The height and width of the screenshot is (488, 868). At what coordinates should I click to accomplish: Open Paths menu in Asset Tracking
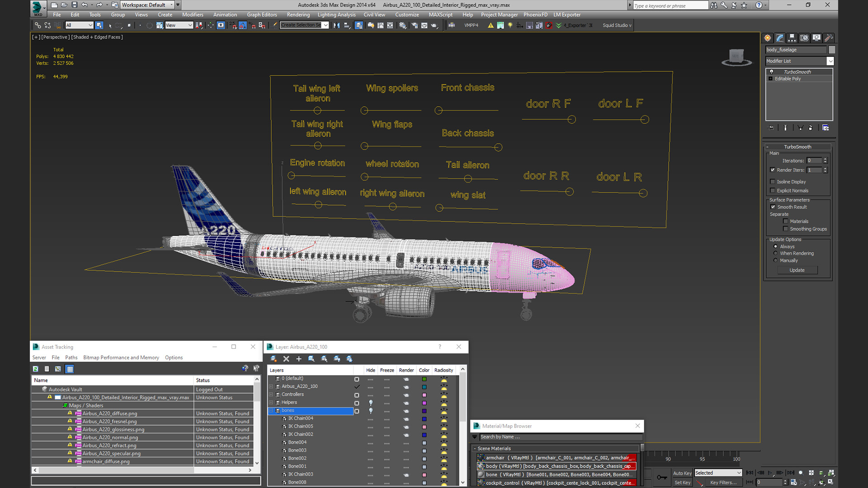coord(71,358)
